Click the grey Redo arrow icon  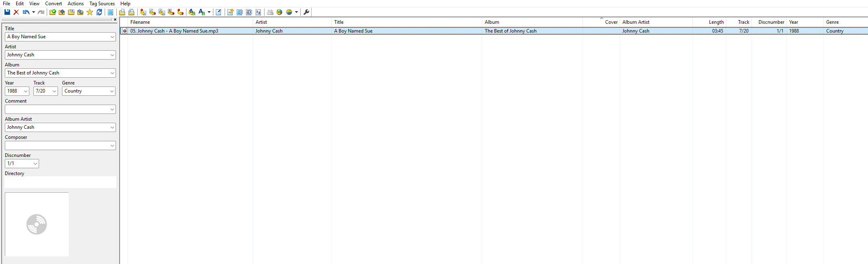coord(41,12)
